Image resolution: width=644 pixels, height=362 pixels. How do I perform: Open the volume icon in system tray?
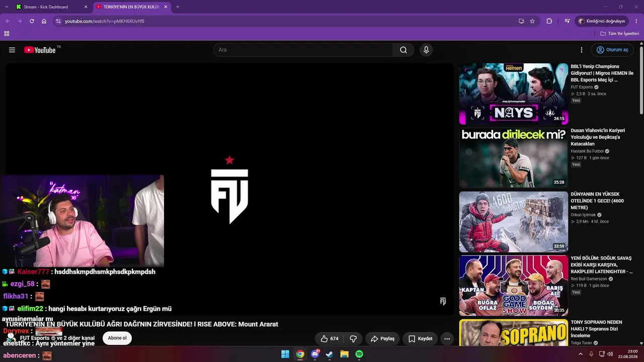[x=610, y=354]
